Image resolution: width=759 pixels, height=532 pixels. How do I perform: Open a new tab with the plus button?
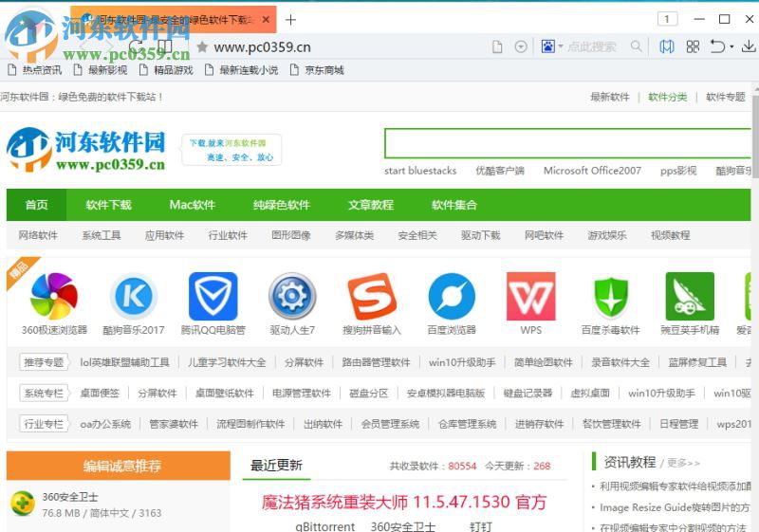290,20
